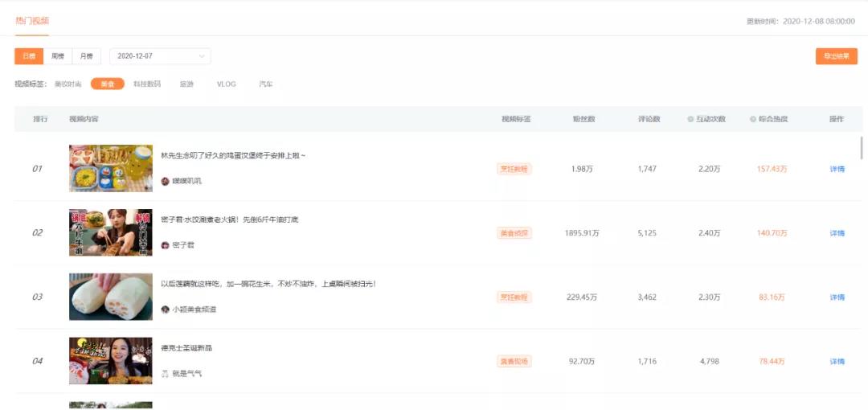Screen dimensions: 868x410
Task: Open the 就是气气 author avatar icon
Action: coord(165,374)
